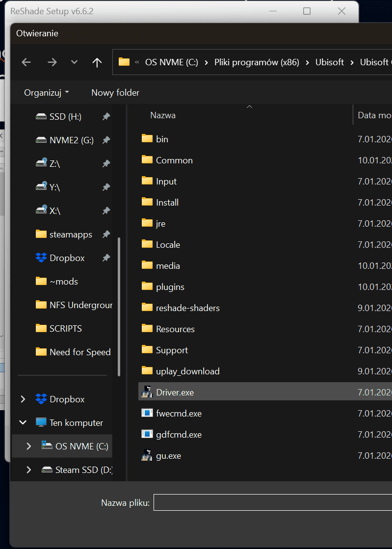Open Dropbox in quick access list
This screenshot has height=549, width=392.
point(67,258)
